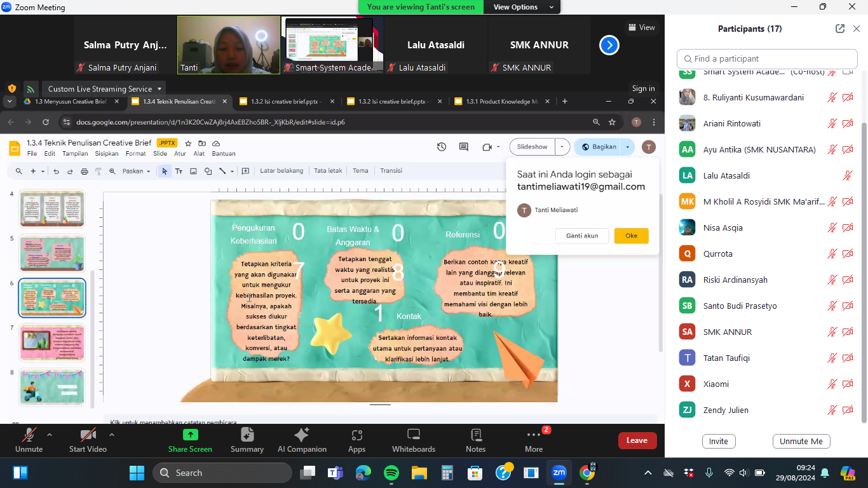Click the cloud document status icon
This screenshot has height=488, width=868.
click(216, 144)
